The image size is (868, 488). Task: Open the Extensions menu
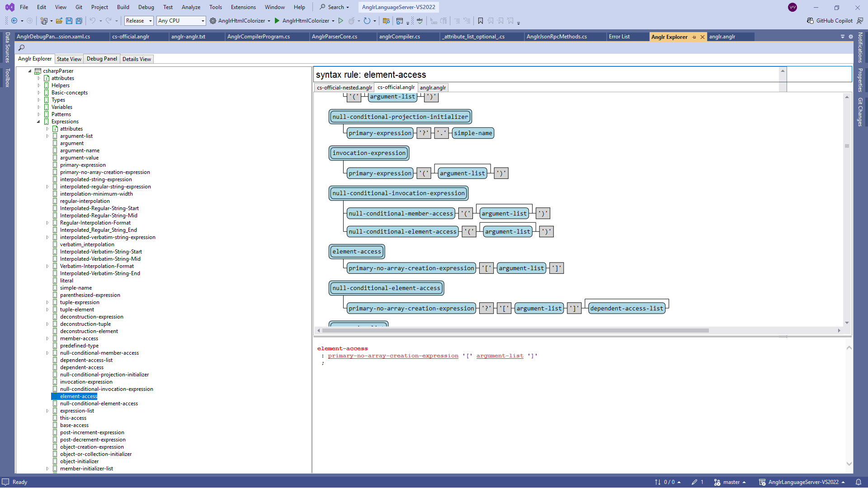tap(243, 7)
